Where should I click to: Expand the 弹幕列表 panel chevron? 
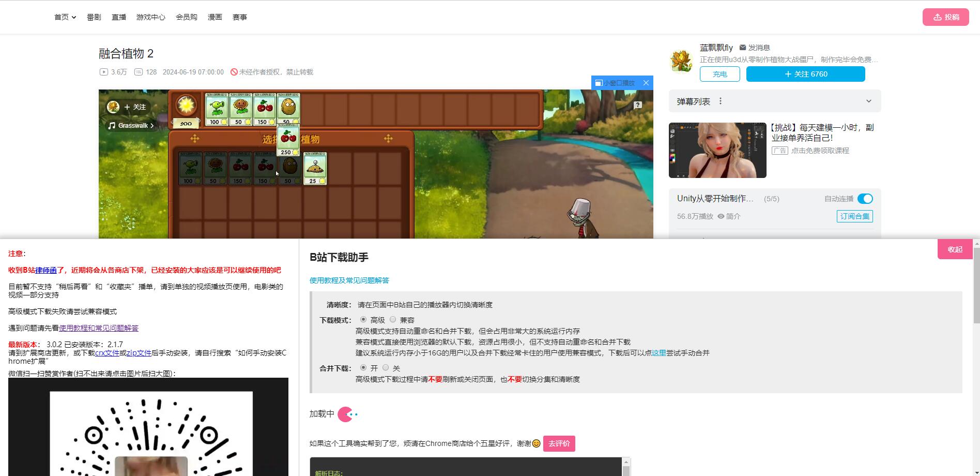868,101
